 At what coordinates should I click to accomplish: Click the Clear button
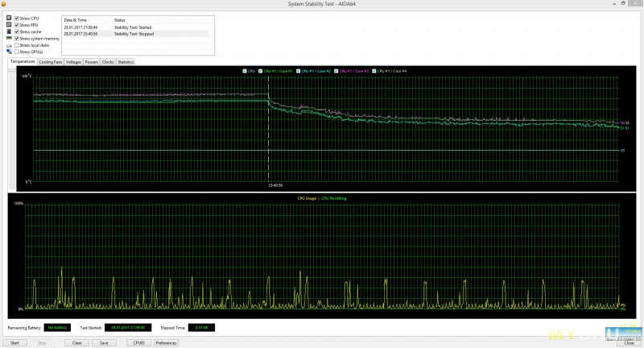[76, 342]
